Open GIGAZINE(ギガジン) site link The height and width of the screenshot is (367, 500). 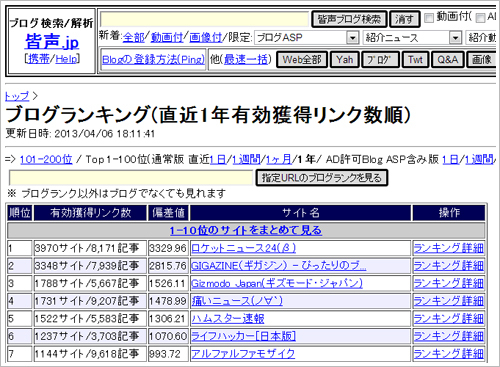tap(279, 266)
